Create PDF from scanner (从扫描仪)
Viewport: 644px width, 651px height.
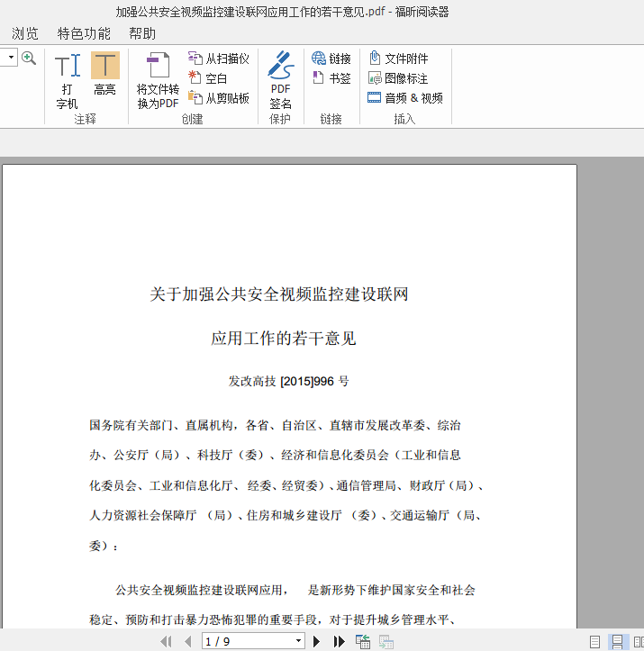[219, 59]
